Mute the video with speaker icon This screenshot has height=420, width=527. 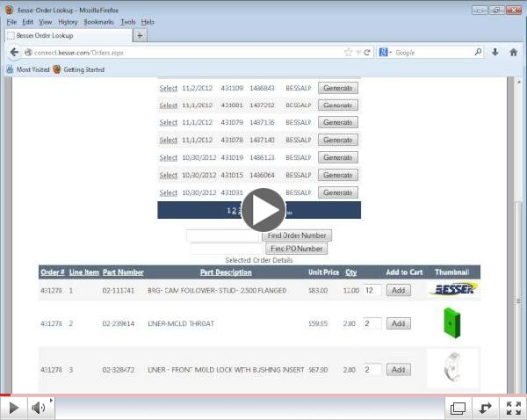[x=39, y=408]
